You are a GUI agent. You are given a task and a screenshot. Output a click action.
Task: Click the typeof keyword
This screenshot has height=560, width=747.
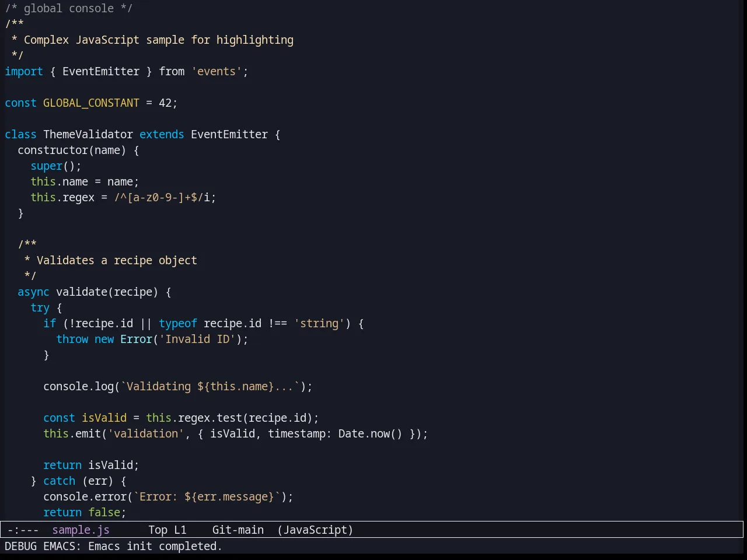click(x=178, y=323)
